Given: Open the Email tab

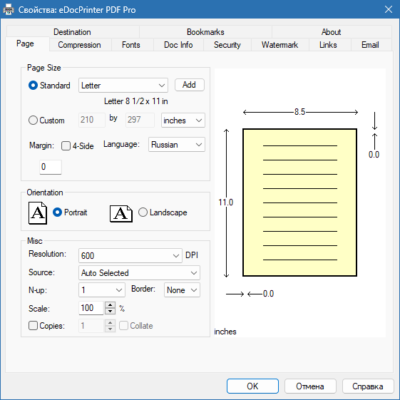Looking at the screenshot, I should (370, 45).
